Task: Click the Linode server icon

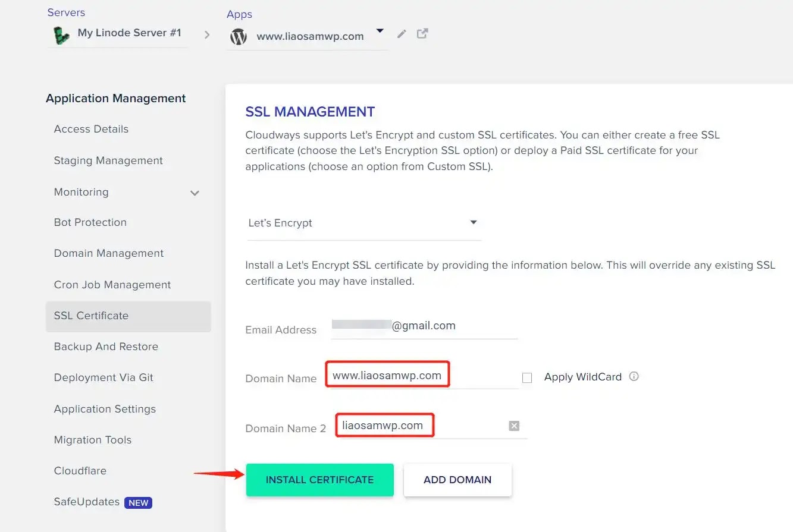Action: [61, 36]
